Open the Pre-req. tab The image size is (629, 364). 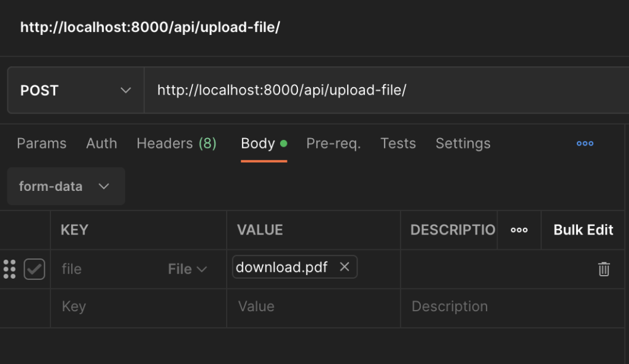tap(334, 144)
